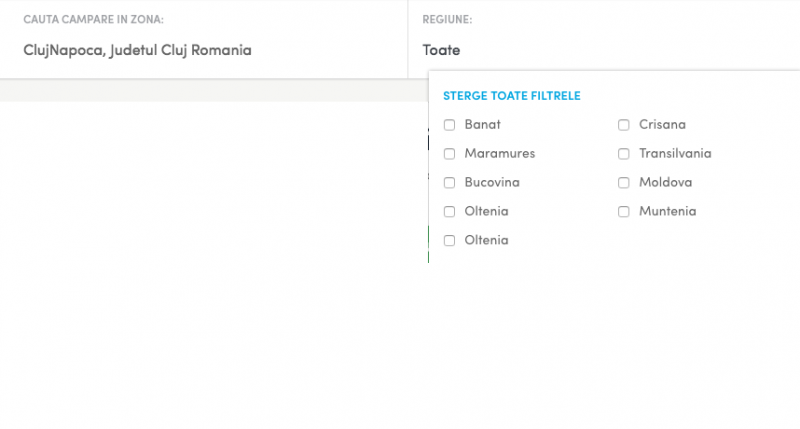
Task: Check the Transilvania region checkbox
Action: [624, 154]
